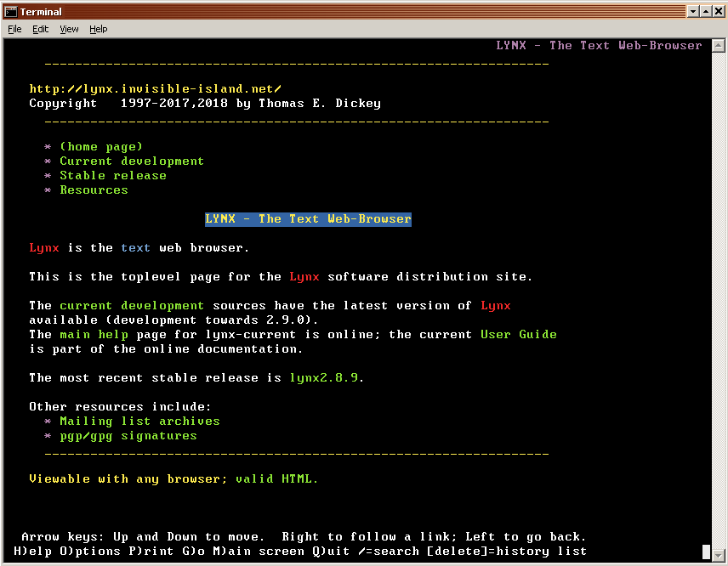This screenshot has height=566, width=728.
Task: Open the File menu
Action: [14, 29]
